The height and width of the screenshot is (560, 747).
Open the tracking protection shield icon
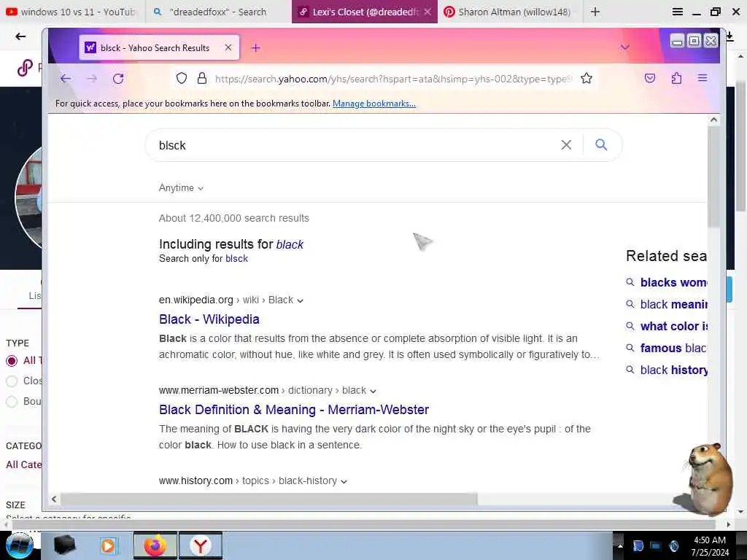click(182, 78)
